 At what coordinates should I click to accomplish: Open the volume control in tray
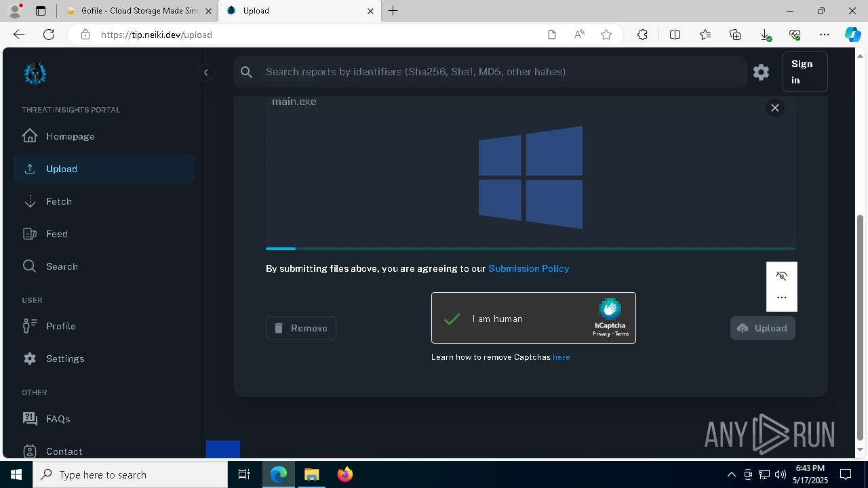pos(781,474)
